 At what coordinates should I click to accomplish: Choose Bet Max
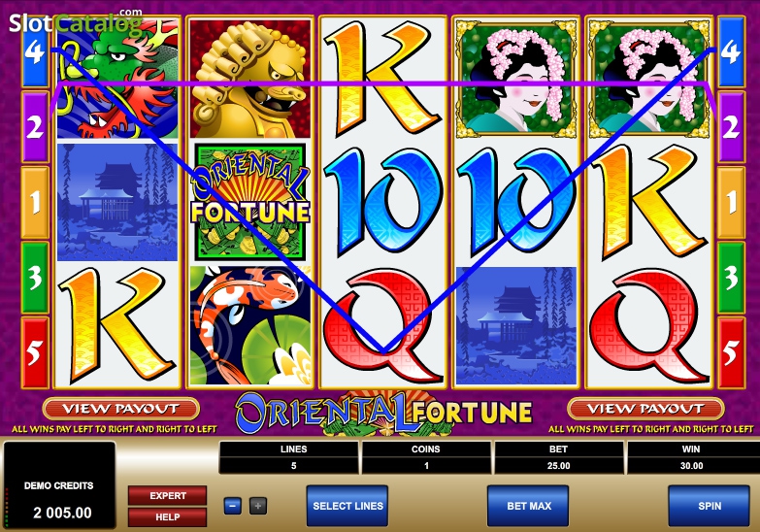coord(528,506)
